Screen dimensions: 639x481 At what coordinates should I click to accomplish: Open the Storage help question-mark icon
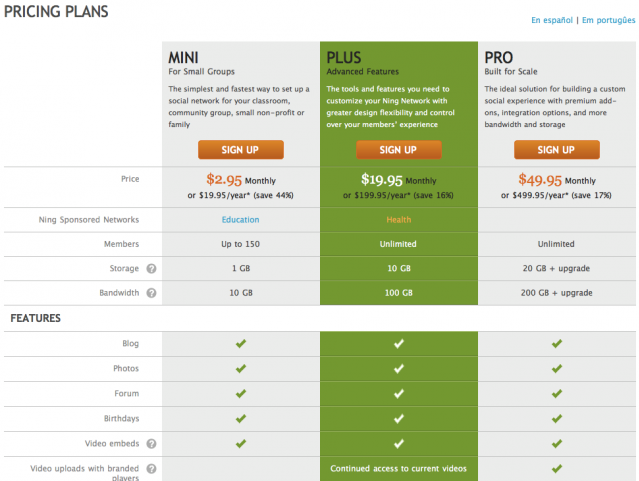coord(151,269)
